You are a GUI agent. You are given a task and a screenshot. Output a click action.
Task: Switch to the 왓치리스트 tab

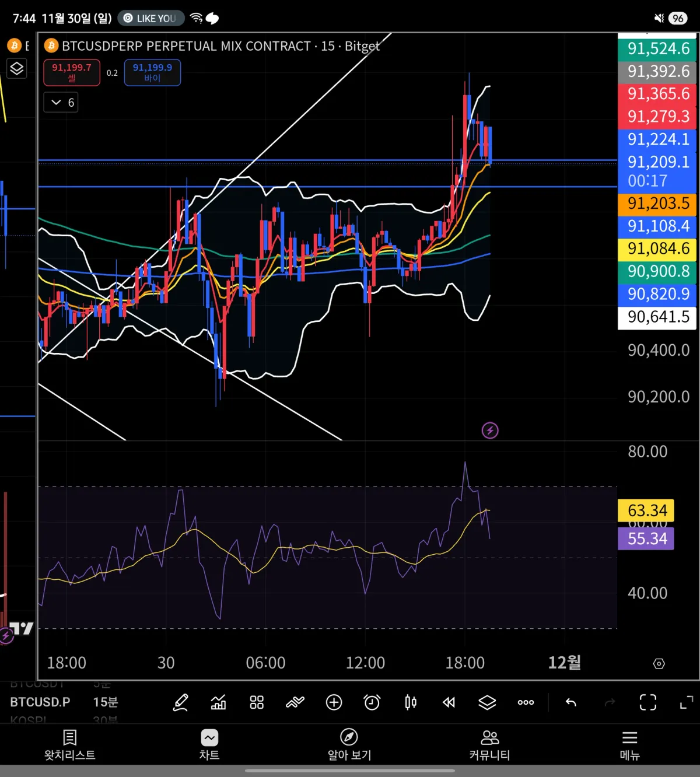tap(70, 745)
